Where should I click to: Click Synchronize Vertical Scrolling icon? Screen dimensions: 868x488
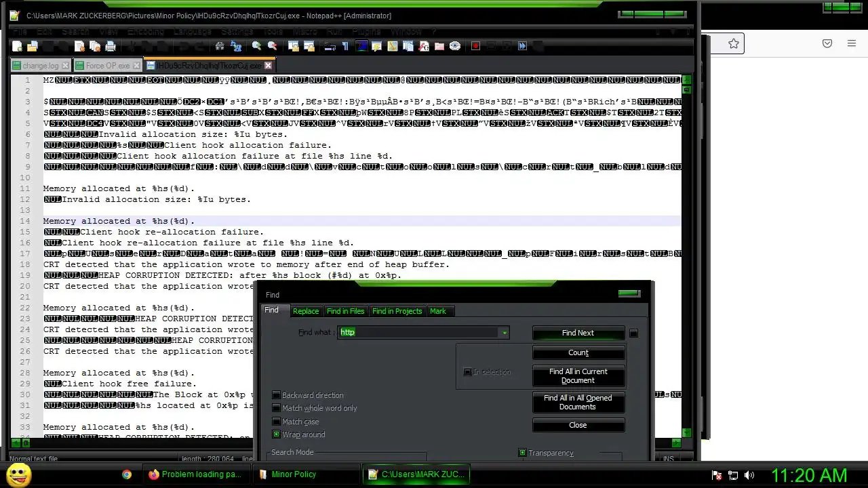click(x=293, y=46)
